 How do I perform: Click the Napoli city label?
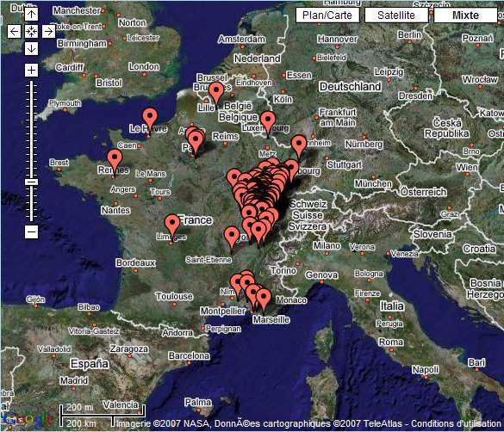426,369
